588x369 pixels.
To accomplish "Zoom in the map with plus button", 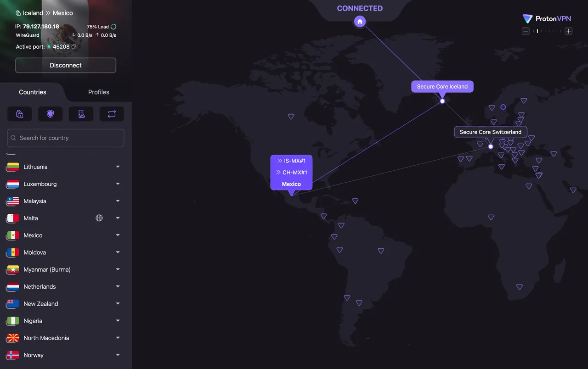I will [x=568, y=31].
